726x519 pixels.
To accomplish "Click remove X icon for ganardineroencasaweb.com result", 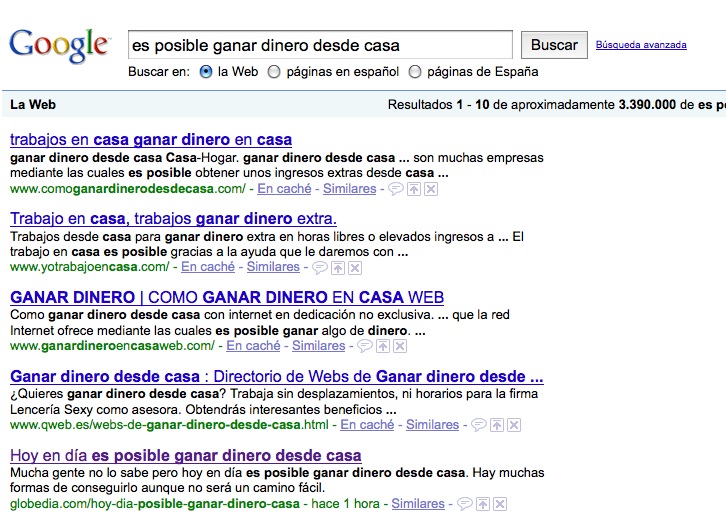I will point(400,346).
